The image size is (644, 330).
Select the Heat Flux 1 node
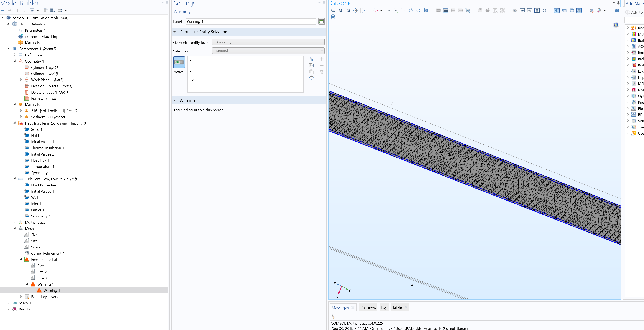coord(40,160)
